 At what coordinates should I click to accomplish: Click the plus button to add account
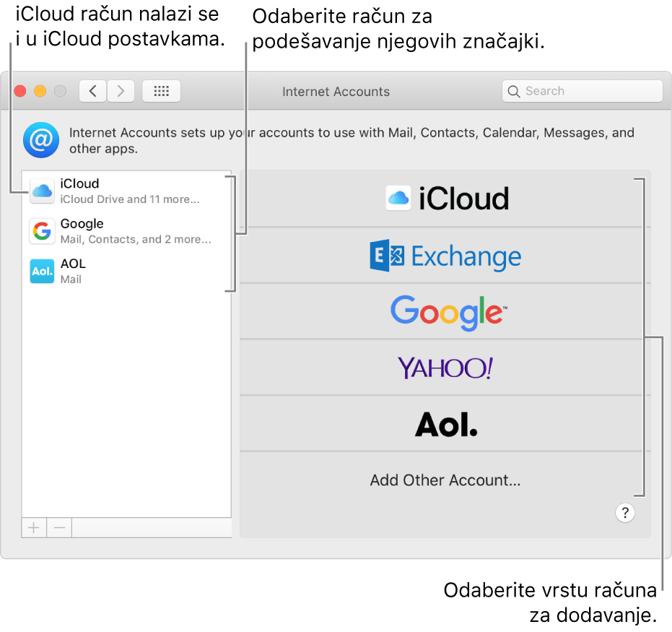[34, 528]
